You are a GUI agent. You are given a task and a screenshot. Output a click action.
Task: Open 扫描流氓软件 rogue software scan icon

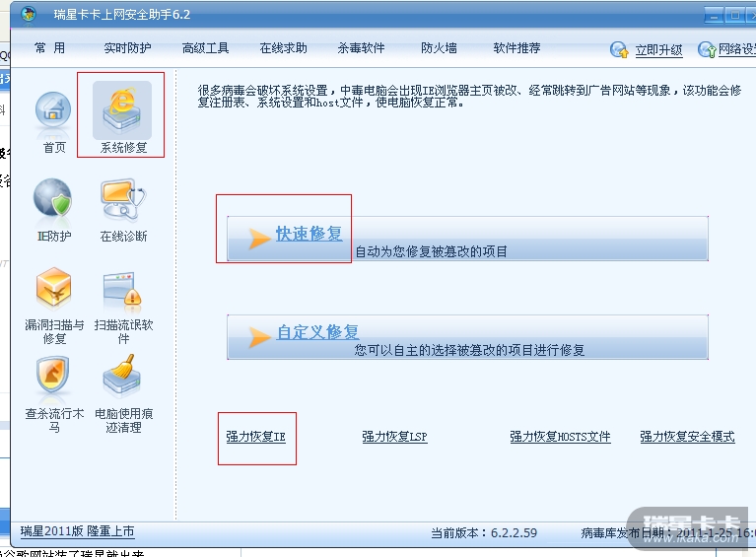tap(122, 291)
